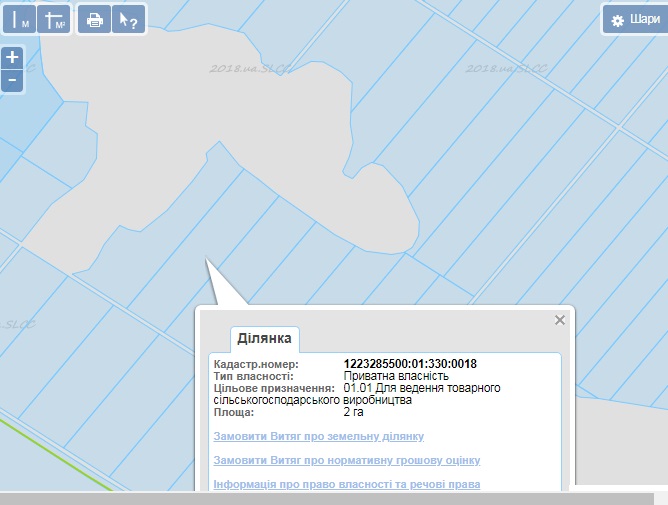Viewport: 668px width, 505px height.
Task: Click the gear icon beside Шари
Action: [x=617, y=20]
